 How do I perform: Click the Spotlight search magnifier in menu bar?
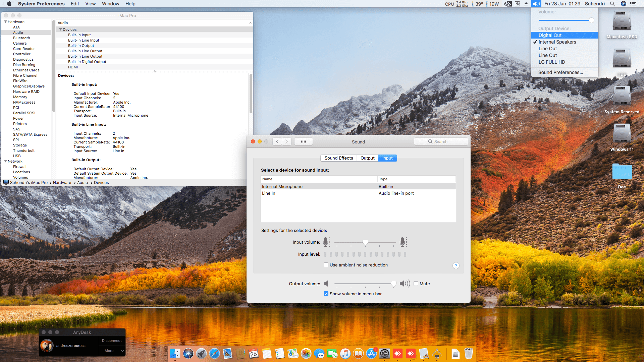pyautogui.click(x=612, y=4)
